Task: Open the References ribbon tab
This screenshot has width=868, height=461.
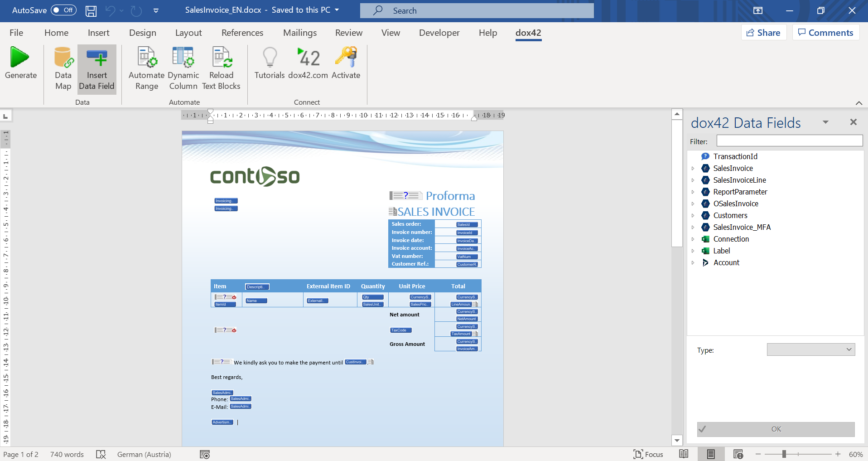Action: click(x=242, y=32)
